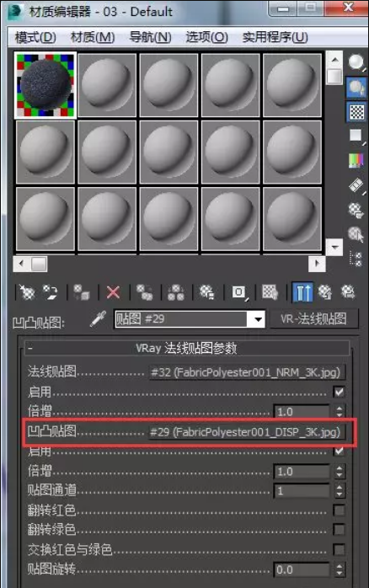Click the red Reset Map delete icon
Viewport: 369px width, 588px height.
[x=113, y=292]
